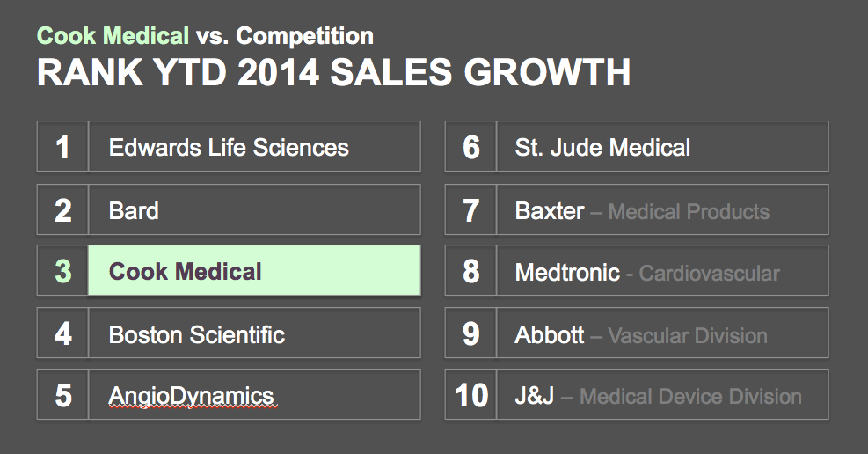The width and height of the screenshot is (868, 454).
Task: Click the Edwards Life Sciences row
Action: pyautogui.click(x=254, y=147)
